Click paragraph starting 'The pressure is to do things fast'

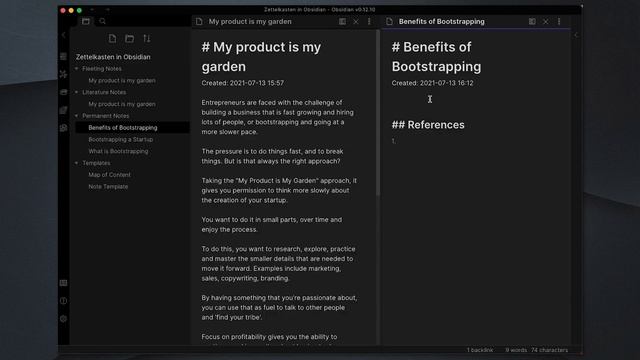coord(273,156)
